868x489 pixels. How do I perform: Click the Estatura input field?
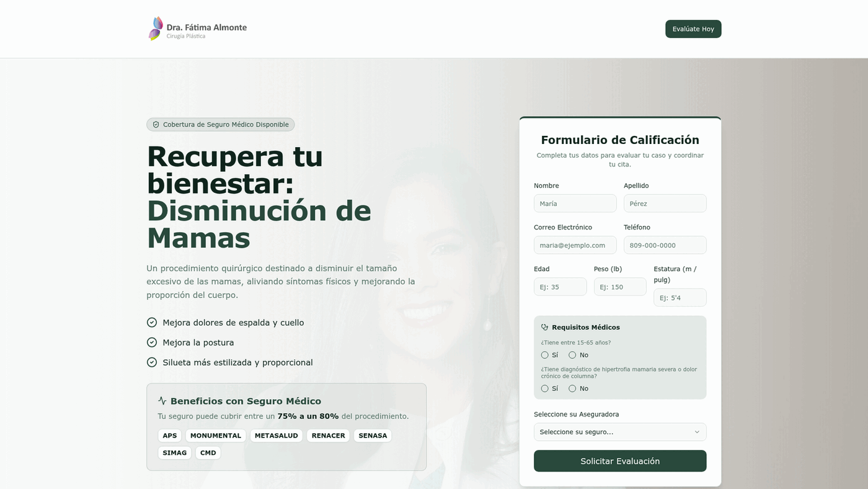[680, 297]
